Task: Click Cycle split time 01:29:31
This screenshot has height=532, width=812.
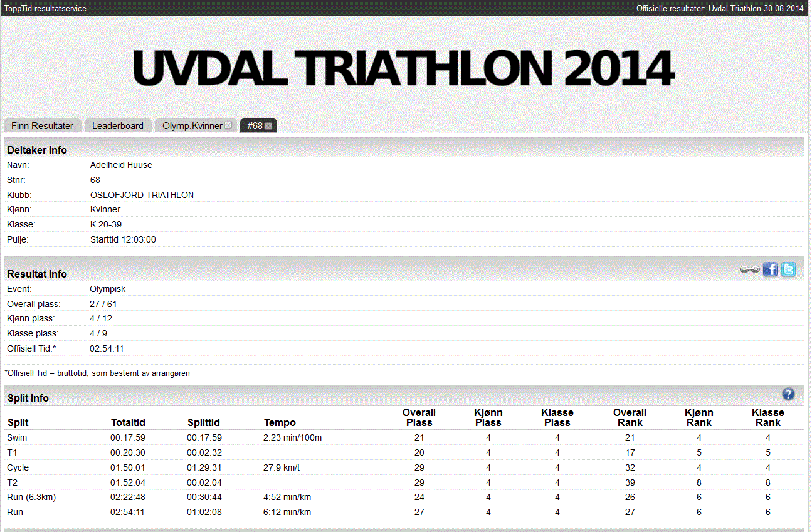Action: pos(204,467)
